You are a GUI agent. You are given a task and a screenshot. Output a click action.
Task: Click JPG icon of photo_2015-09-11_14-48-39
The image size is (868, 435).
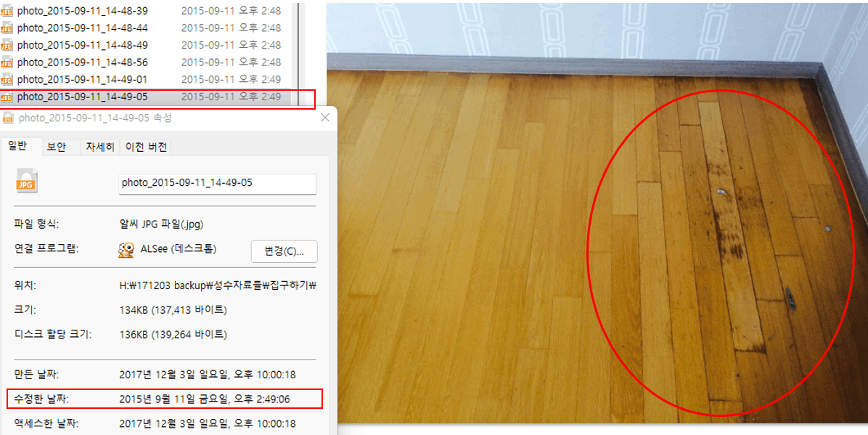point(7,10)
